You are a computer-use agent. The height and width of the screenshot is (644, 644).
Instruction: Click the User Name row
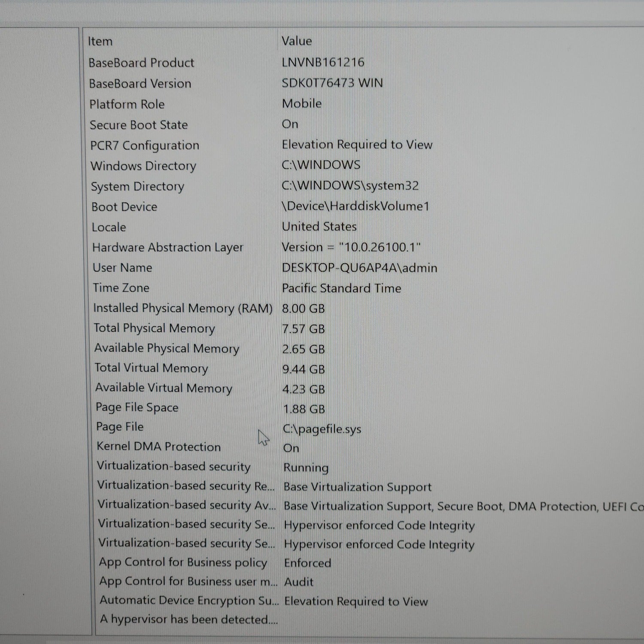coord(122,268)
